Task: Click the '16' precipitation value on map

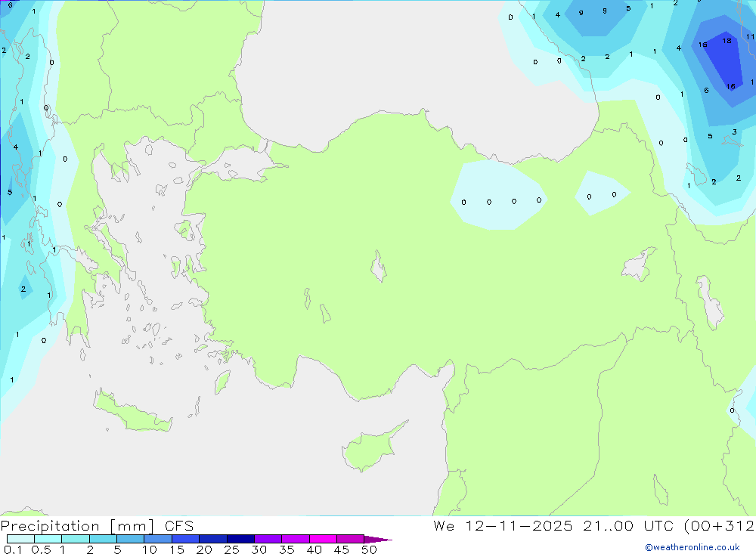Action: [730, 86]
